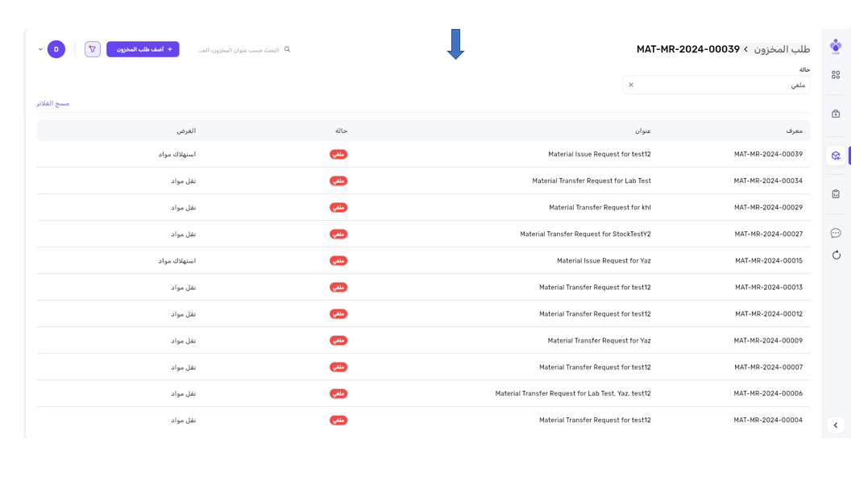Viewport: 868px width, 481px height.
Task: Toggle the filter funnel button
Action: coord(93,50)
